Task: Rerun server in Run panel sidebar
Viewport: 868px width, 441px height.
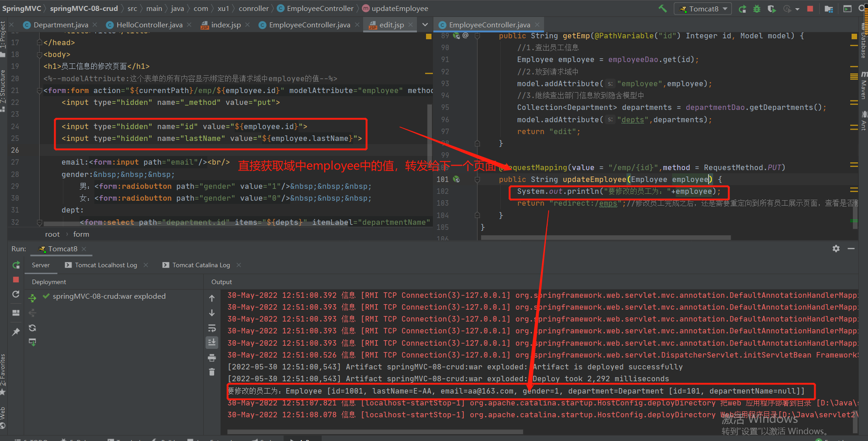Action: pos(16,265)
